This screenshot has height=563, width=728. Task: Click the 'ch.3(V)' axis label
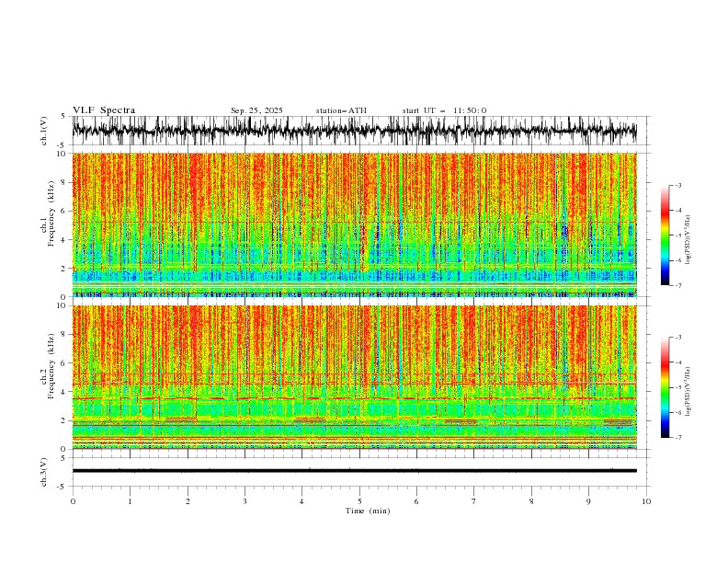[44, 472]
